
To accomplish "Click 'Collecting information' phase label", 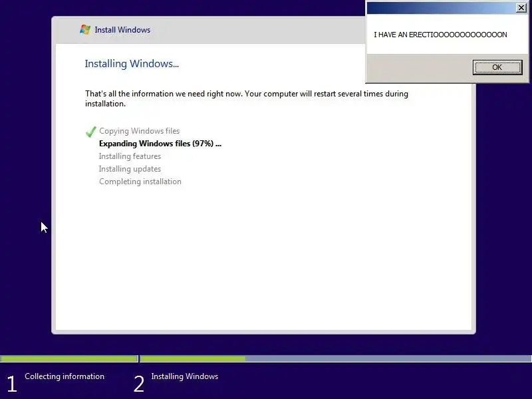I will click(65, 376).
